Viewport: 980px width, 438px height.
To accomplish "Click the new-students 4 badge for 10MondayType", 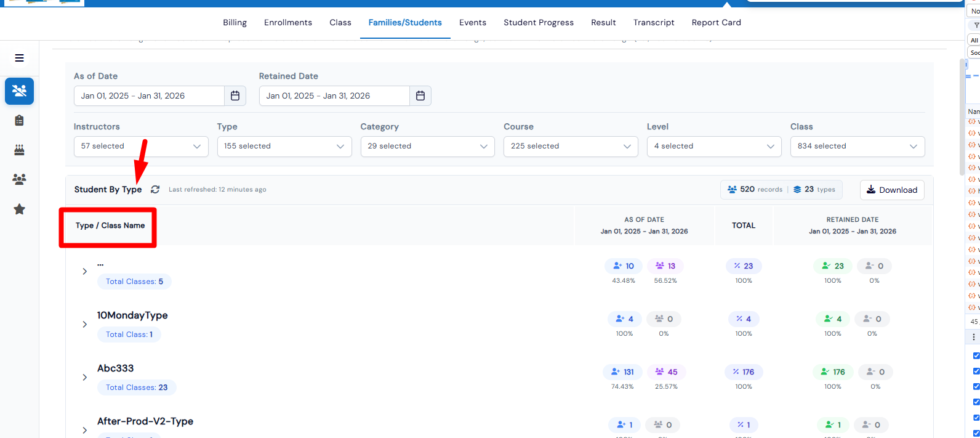I will point(625,319).
